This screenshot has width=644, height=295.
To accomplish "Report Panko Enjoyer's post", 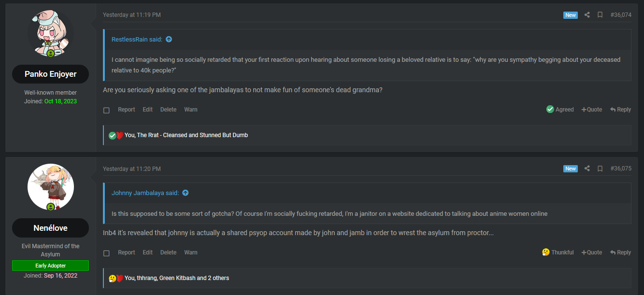I will coord(127,110).
